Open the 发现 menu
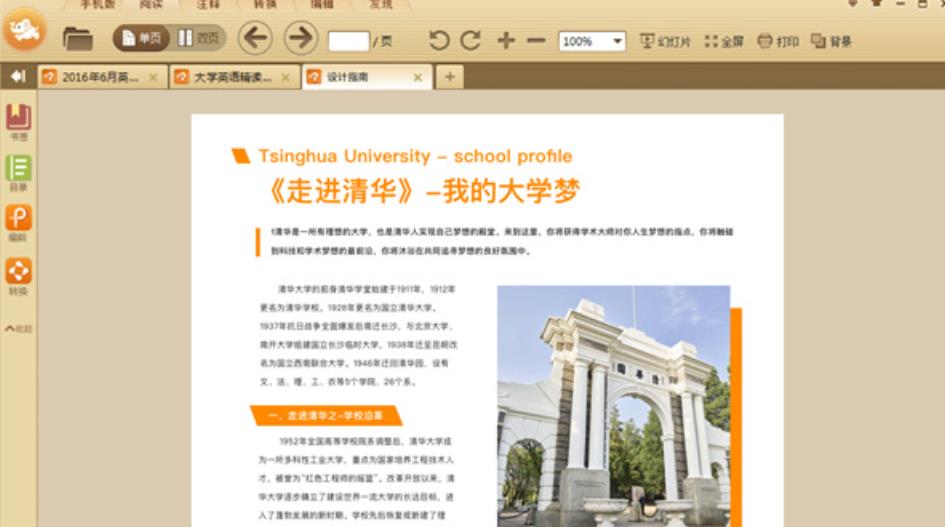This screenshot has width=945, height=527. click(381, 4)
